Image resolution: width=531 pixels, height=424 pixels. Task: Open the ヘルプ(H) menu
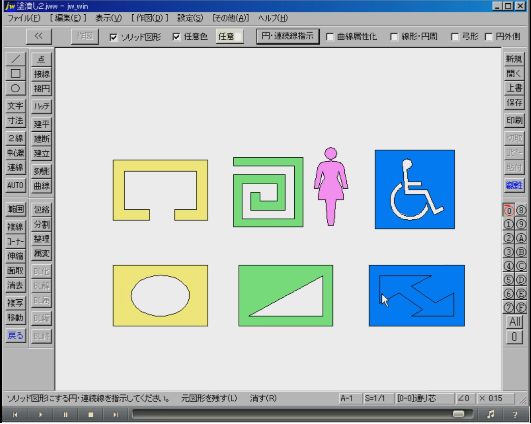273,18
